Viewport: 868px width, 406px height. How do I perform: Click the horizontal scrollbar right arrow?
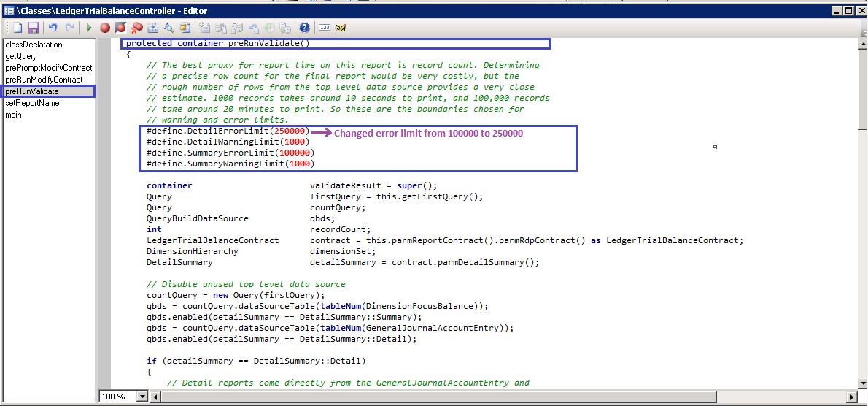click(852, 397)
